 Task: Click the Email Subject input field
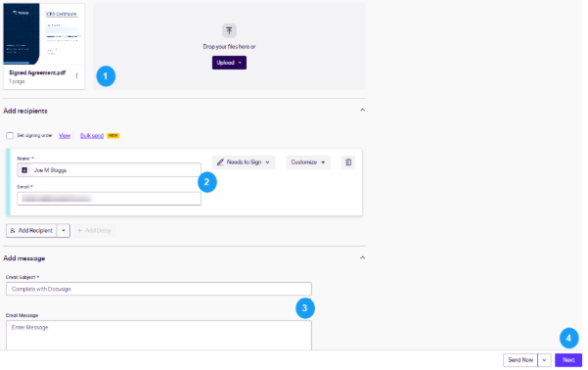coord(158,289)
